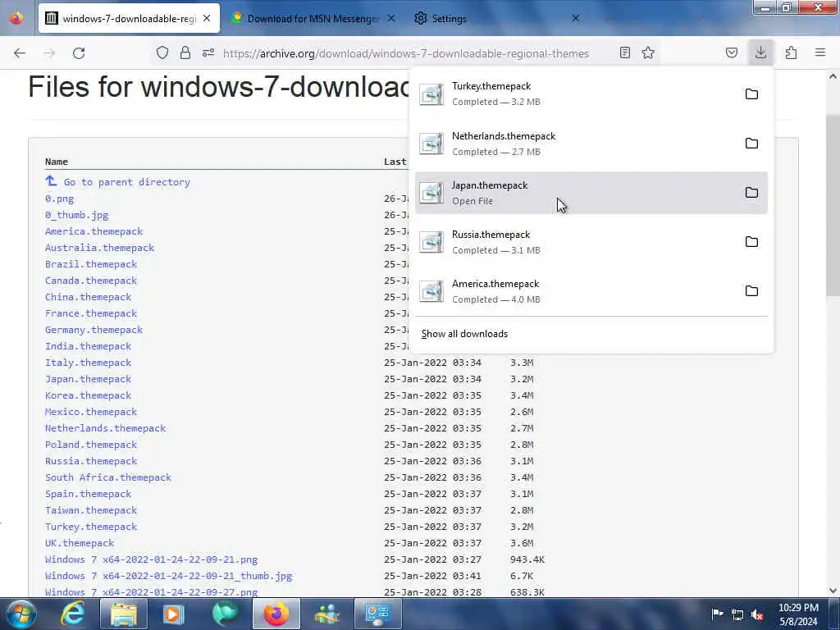Open Windows Live Messenger taskbar icon
The height and width of the screenshot is (630, 840).
pos(326,614)
